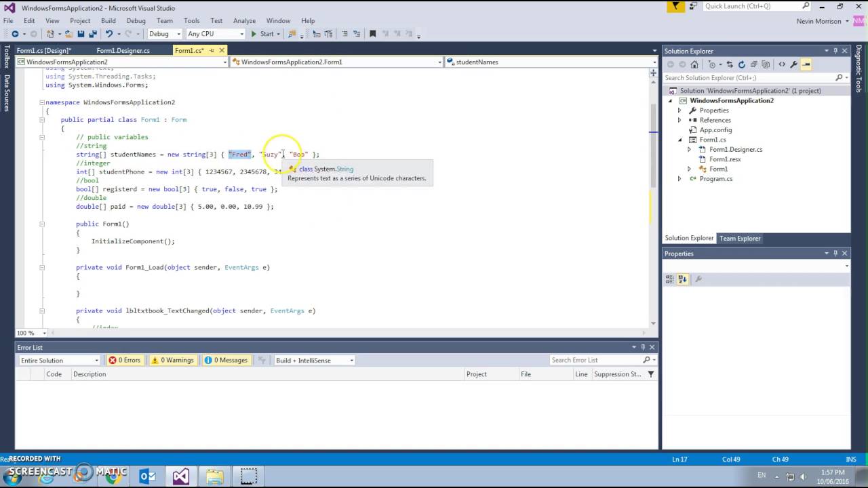Navigate backward with the toolbar back arrow
Image resolution: width=868 pixels, height=488 pixels.
pyautogui.click(x=15, y=34)
